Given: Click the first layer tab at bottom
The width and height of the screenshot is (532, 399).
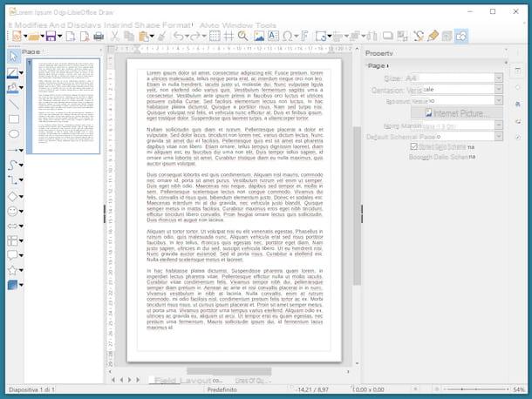Looking at the screenshot, I should pyautogui.click(x=188, y=381).
